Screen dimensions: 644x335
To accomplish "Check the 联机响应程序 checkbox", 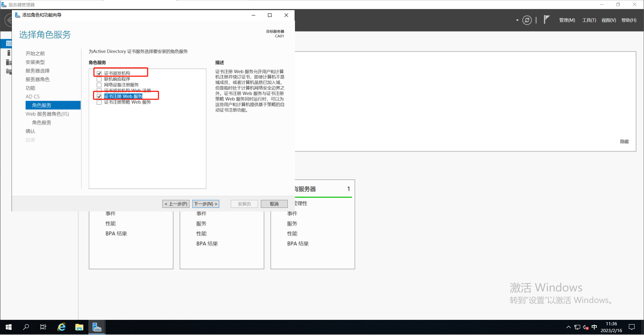I will tap(99, 79).
